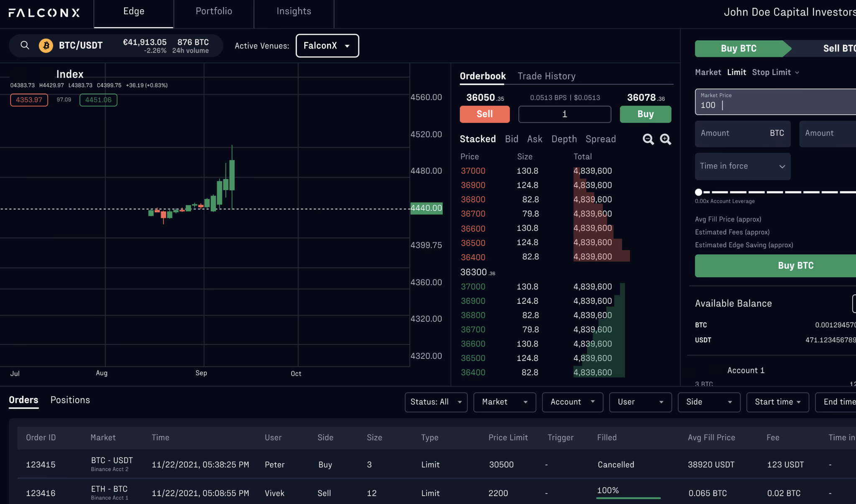This screenshot has height=504, width=856.
Task: Click the Amount BTC input field
Action: tap(742, 134)
